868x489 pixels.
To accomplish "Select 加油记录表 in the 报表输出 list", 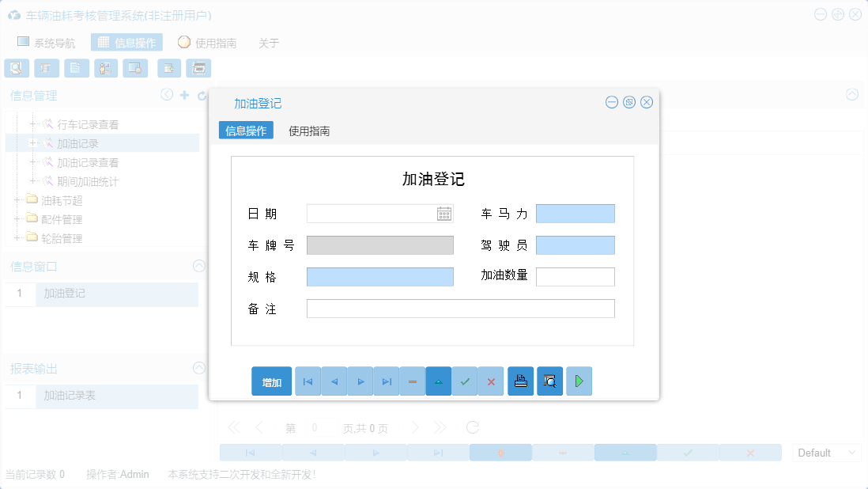I will pos(116,396).
